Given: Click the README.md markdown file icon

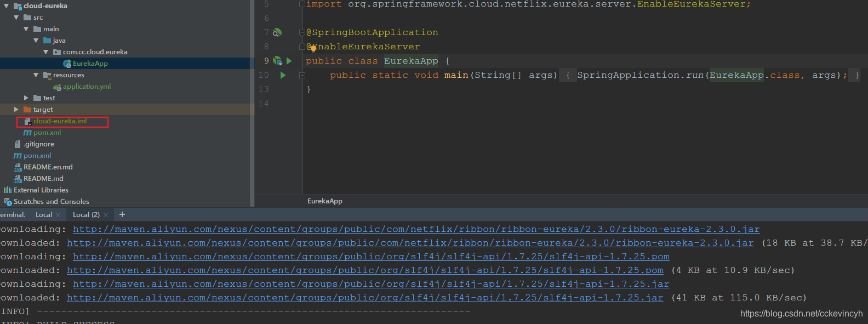Looking at the screenshot, I should point(18,179).
